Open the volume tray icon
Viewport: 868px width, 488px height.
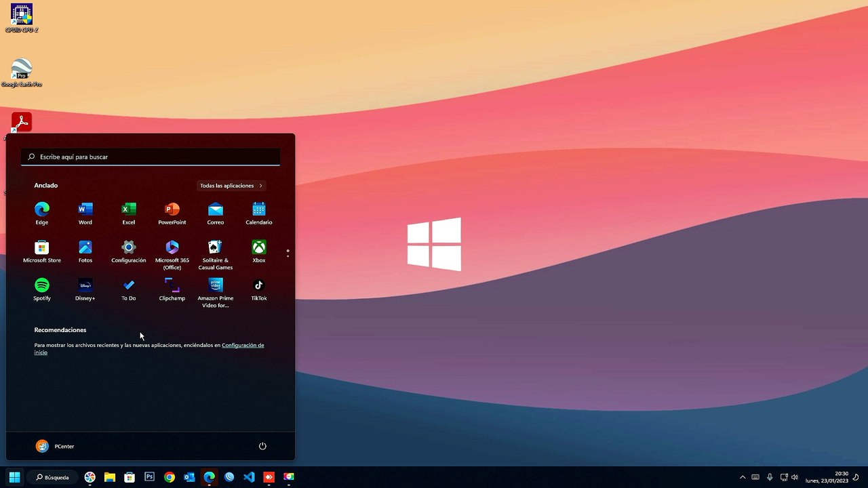click(x=795, y=477)
